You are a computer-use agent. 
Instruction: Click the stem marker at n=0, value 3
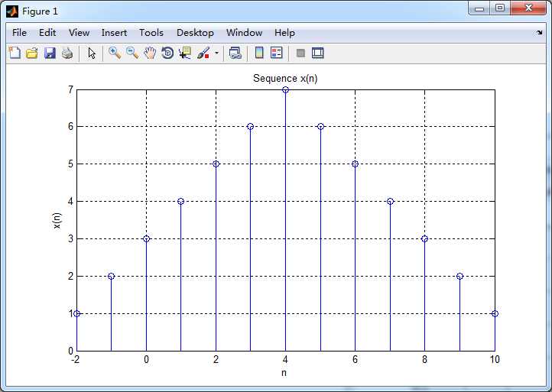[147, 239]
